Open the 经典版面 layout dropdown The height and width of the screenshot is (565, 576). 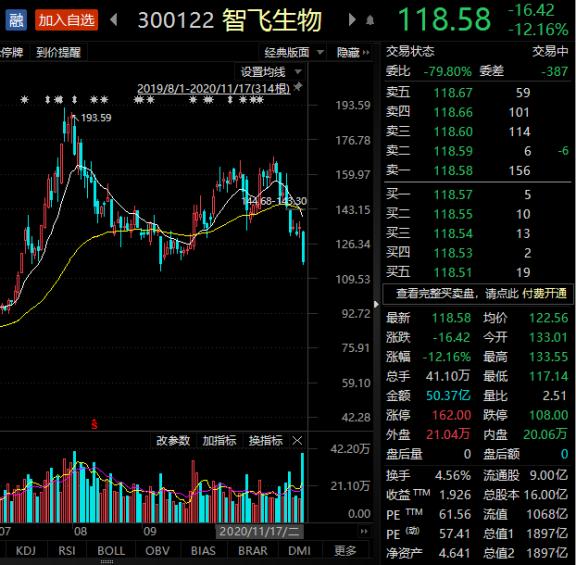pyautogui.click(x=294, y=53)
